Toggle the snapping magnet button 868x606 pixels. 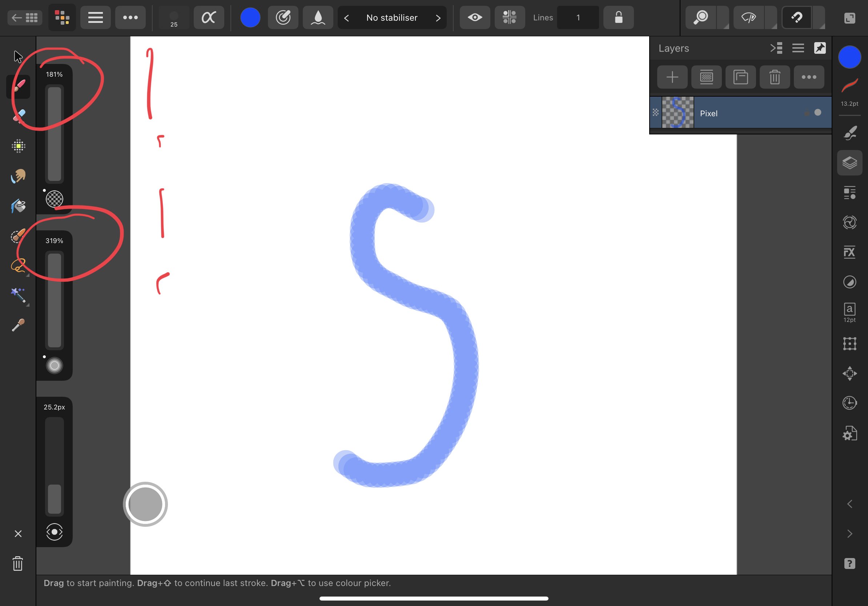(796, 17)
